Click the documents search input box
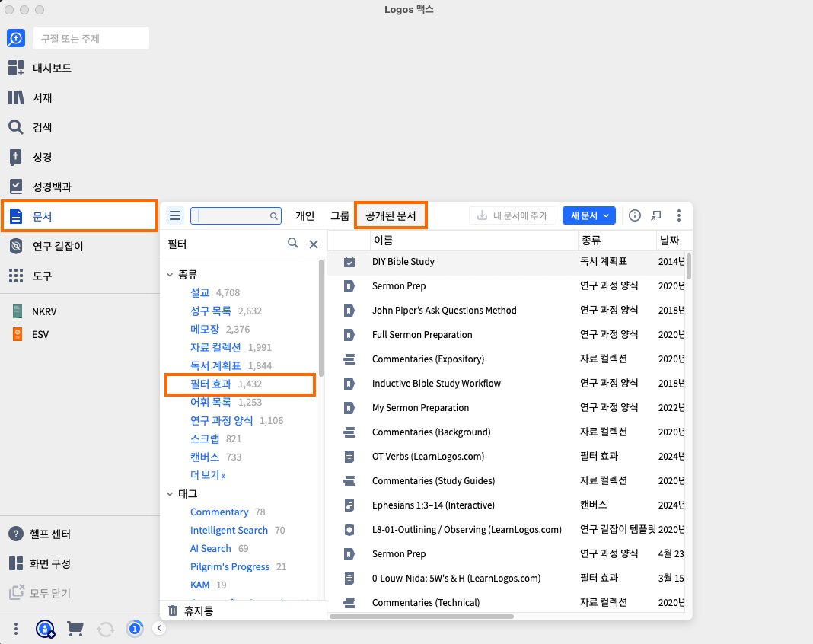This screenshot has width=813, height=644. tap(236, 215)
